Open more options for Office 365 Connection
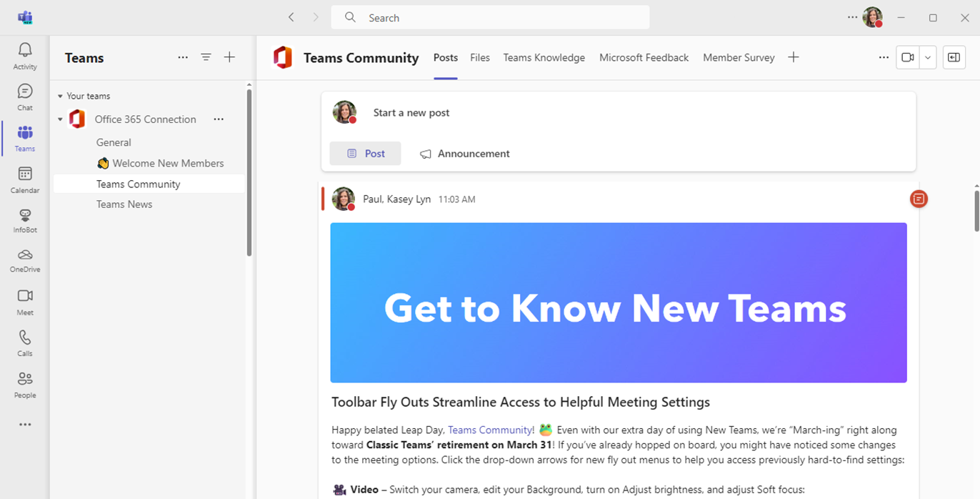 219,119
